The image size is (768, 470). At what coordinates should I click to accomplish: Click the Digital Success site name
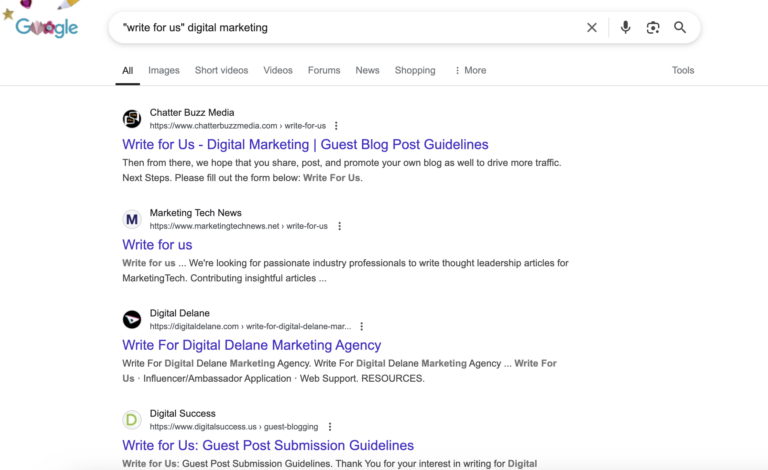coord(183,414)
